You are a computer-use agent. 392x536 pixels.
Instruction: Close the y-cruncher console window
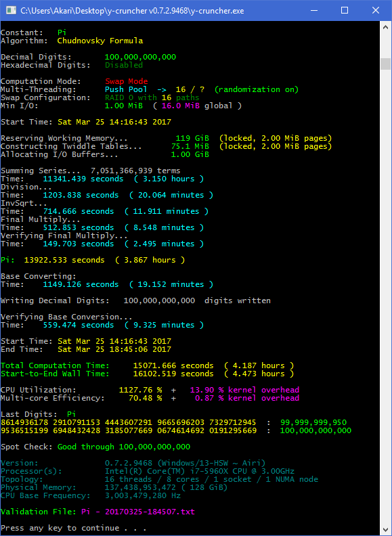pos(376,11)
